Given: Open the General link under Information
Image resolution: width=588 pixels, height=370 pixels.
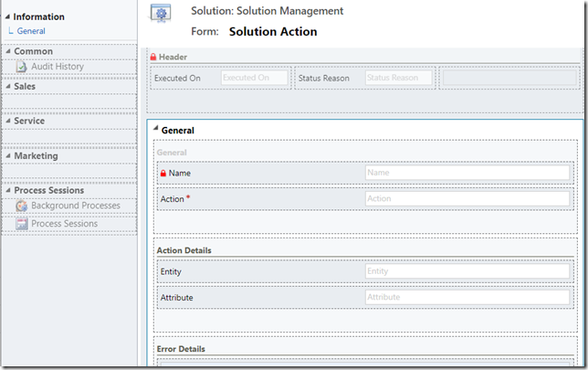Looking at the screenshot, I should pyautogui.click(x=31, y=31).
